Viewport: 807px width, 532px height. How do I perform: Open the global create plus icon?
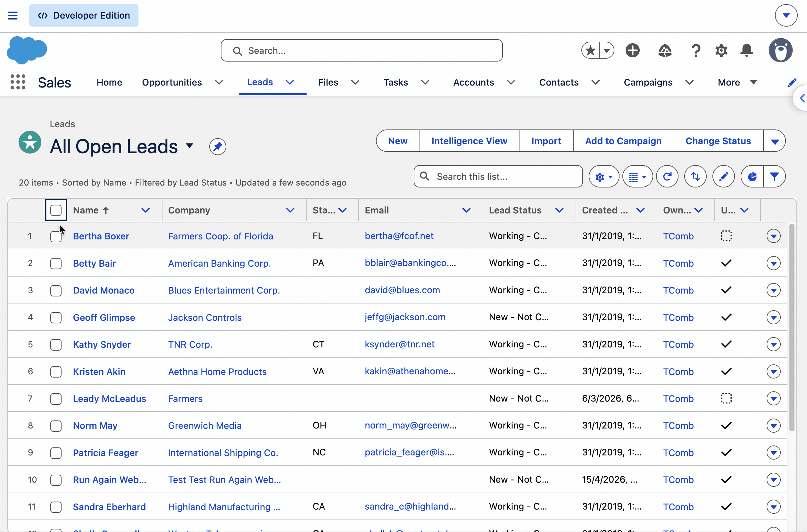click(633, 51)
